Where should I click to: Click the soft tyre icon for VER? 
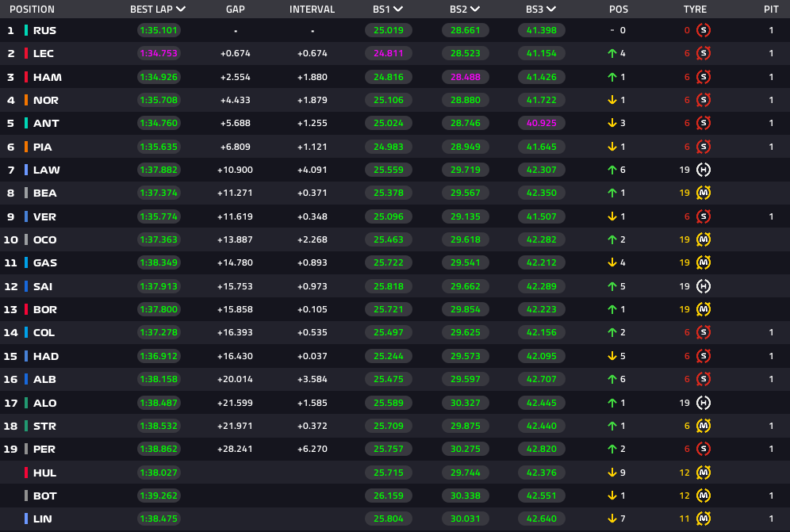point(703,216)
